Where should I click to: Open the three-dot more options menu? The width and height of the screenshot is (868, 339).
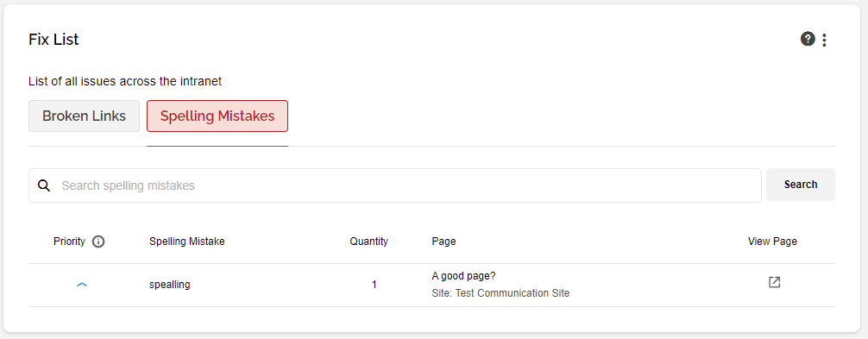coord(824,40)
